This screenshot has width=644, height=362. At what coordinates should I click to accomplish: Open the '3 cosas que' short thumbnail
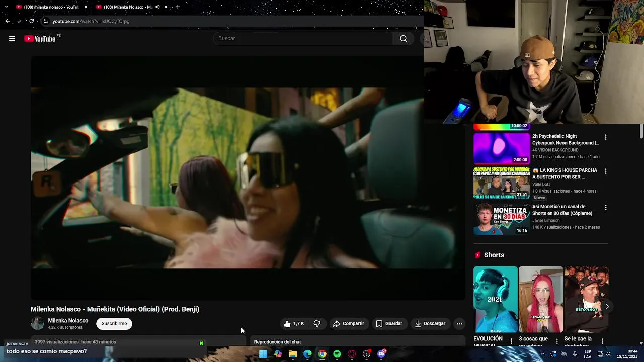coord(541,300)
